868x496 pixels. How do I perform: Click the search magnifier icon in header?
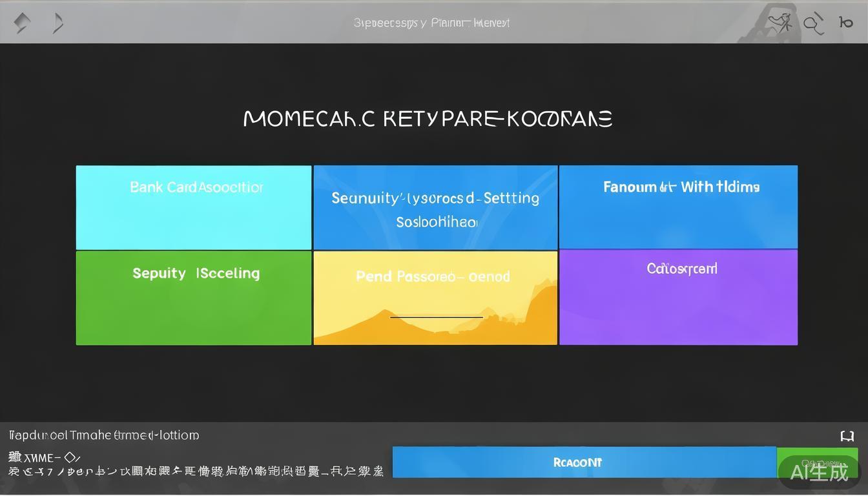[x=812, y=25]
